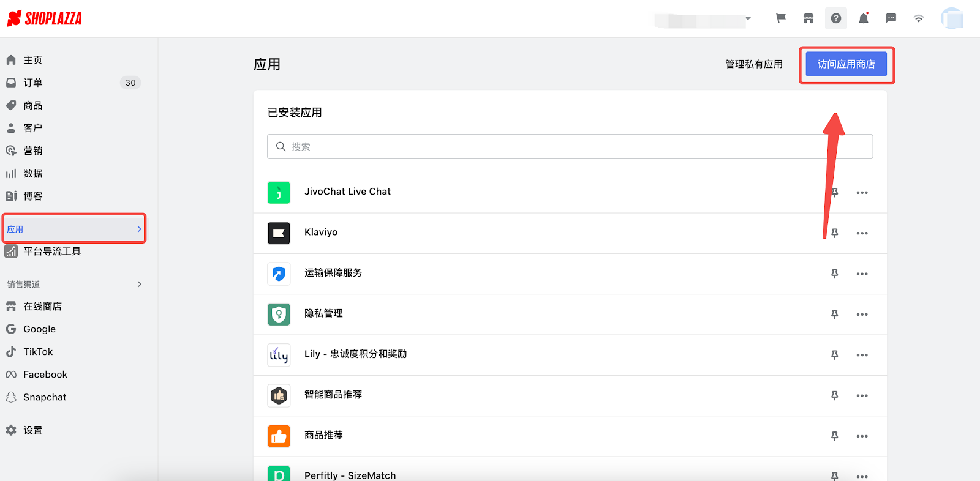Viewport: 980px width, 481px height.
Task: Open more options for JivoChat Live Chat
Action: tap(862, 193)
